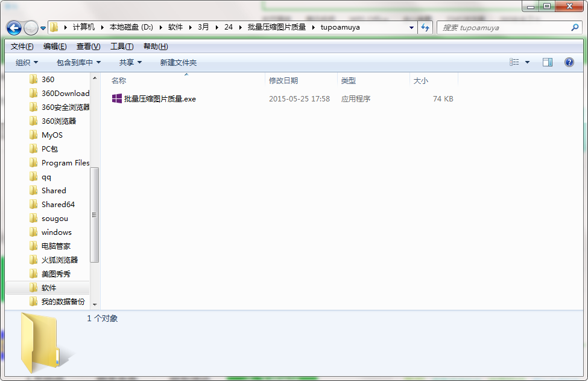Open the recent pages dropdown arrow
588x381 pixels.
(x=43, y=28)
